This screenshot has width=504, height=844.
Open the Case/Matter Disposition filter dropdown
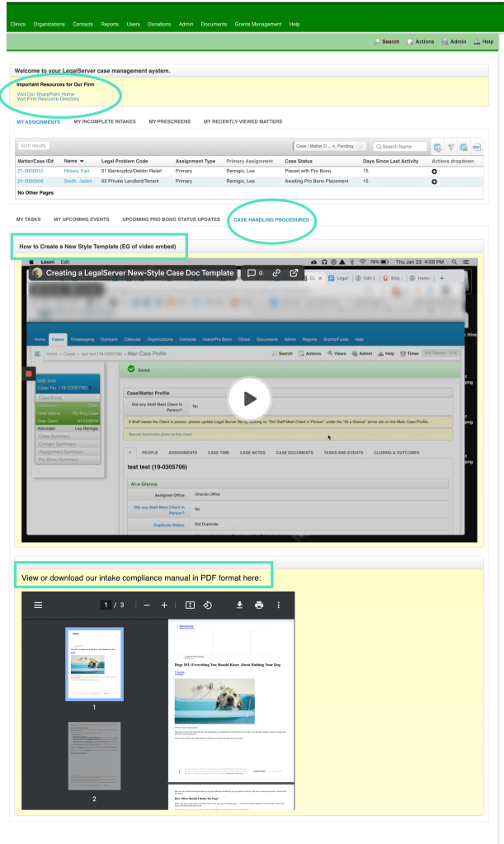coord(329,146)
